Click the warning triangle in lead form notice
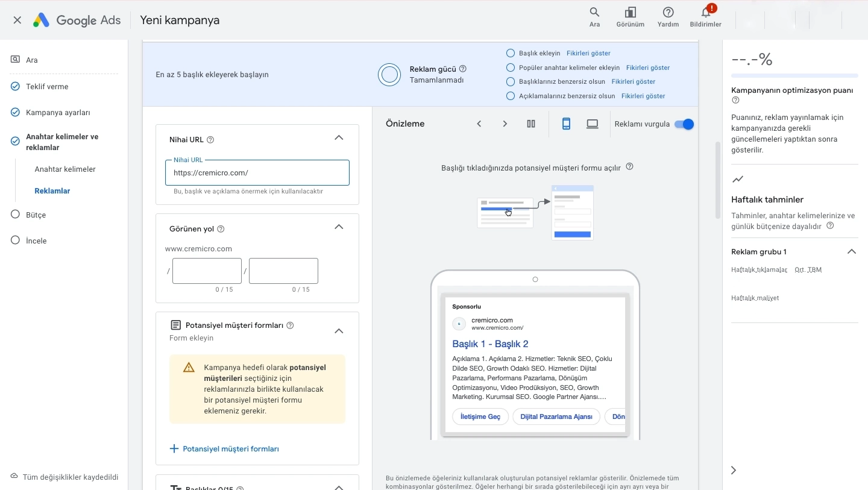 tap(189, 368)
